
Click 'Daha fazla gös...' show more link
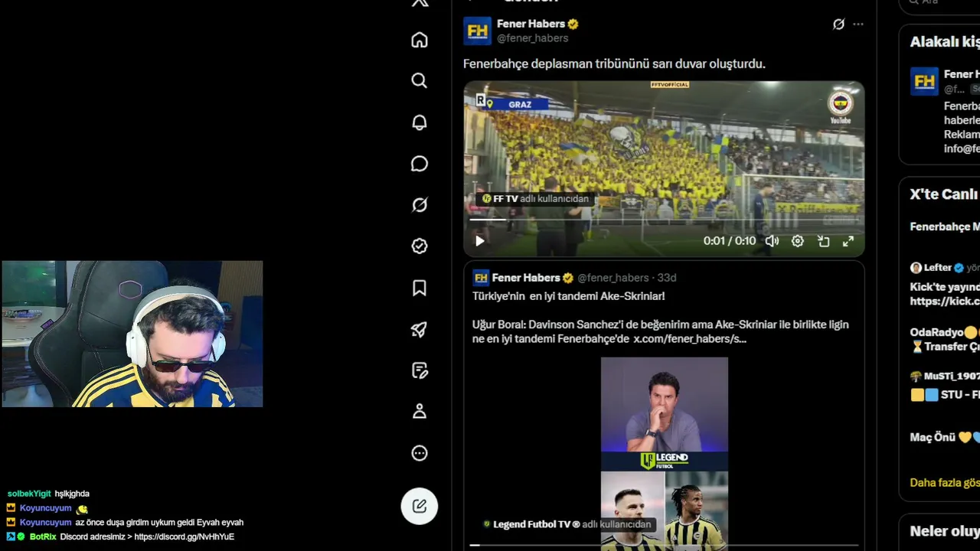(945, 483)
